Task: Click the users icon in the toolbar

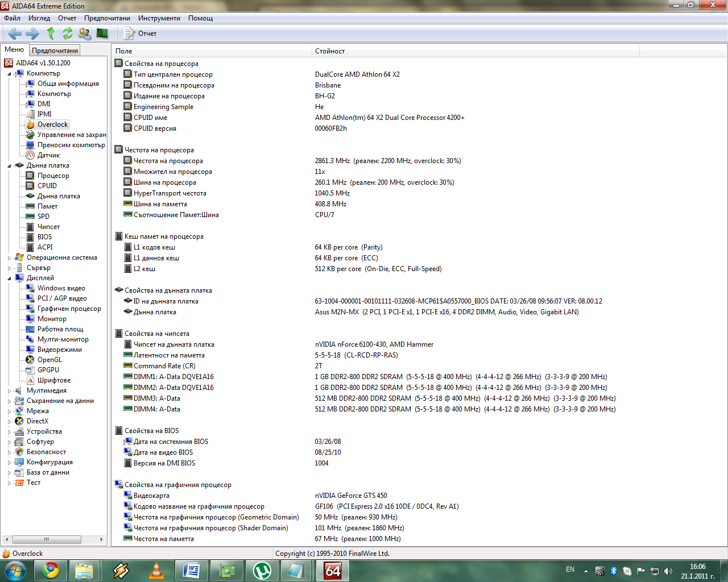Action: pyautogui.click(x=85, y=34)
